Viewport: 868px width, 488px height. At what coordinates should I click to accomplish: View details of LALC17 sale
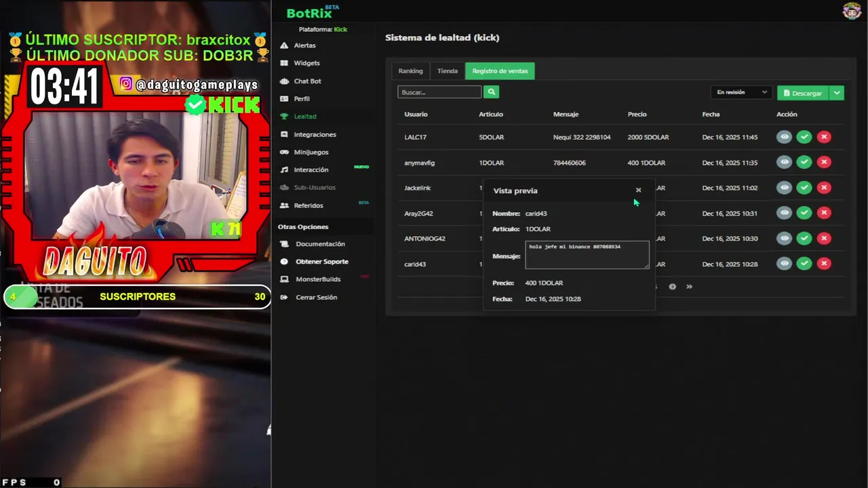pos(784,137)
